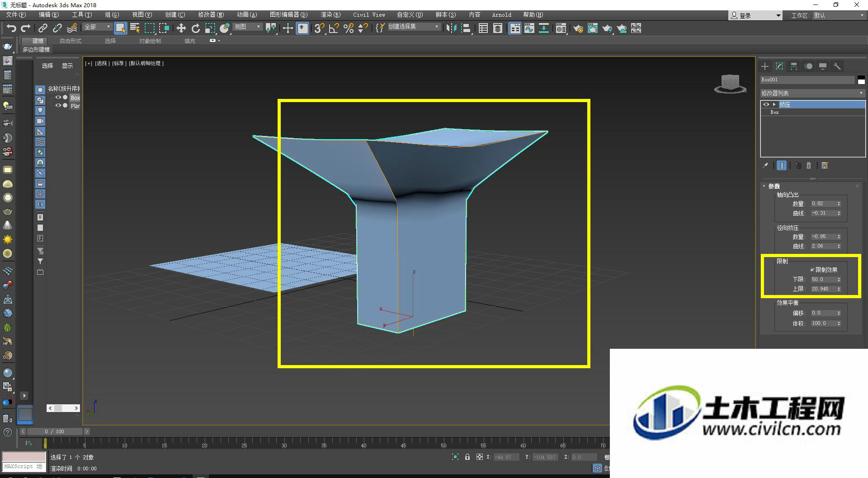Screen dimensions: 868x478
Task: Open Select by Name list icon
Action: pyautogui.click(x=135, y=28)
